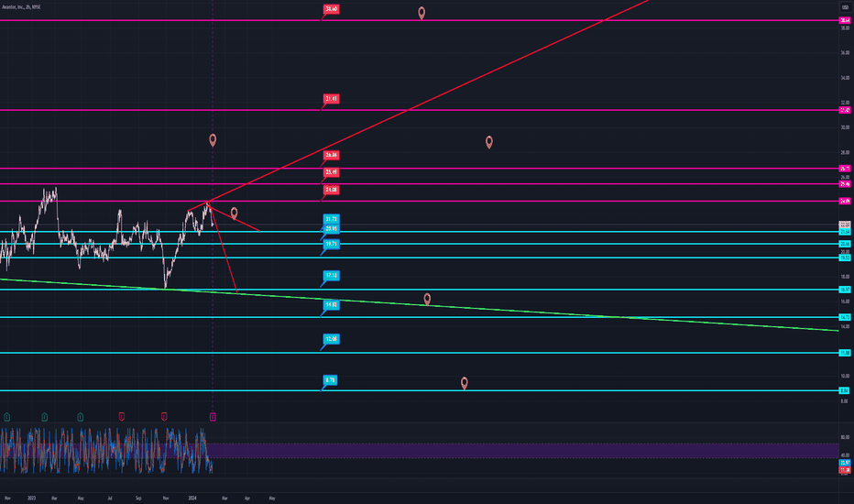
Task: Select the blue 17.14 price callout
Action: pos(331,276)
